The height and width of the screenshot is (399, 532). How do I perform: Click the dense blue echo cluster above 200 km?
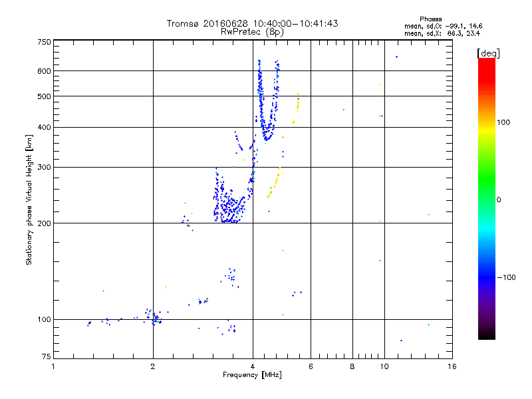click(x=228, y=205)
